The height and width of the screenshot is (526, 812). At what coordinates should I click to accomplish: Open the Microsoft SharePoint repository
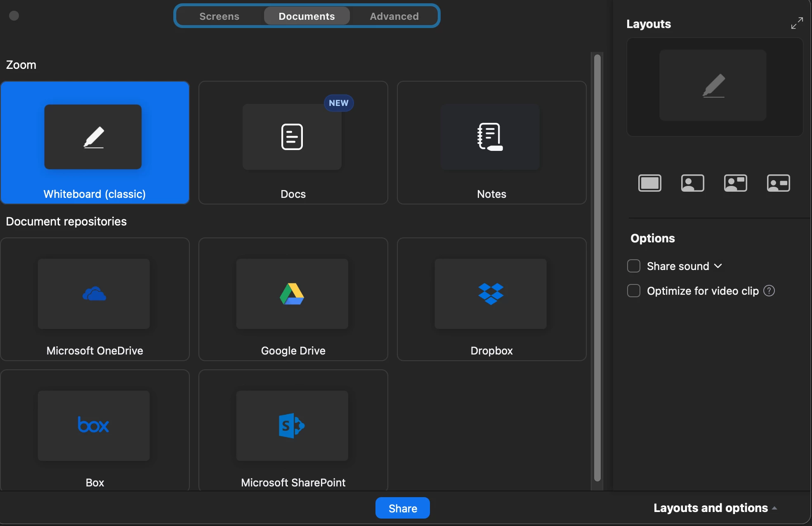tap(292, 425)
